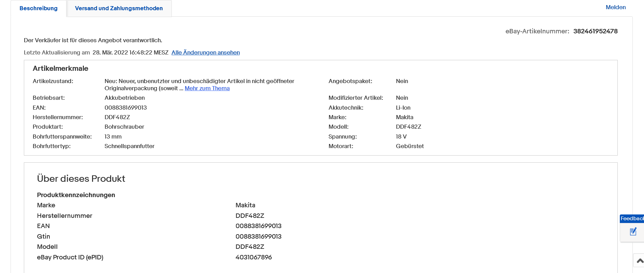Open Alle Änderungen ansehen link
The height and width of the screenshot is (273, 644).
point(206,52)
